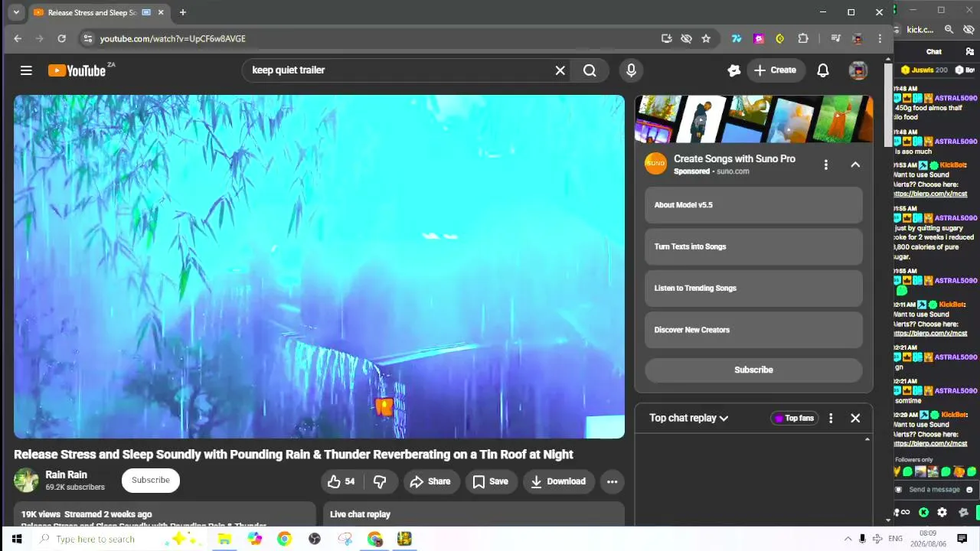Click Subscribe button in Suno ad
This screenshot has height=551, width=980.
pos(753,370)
